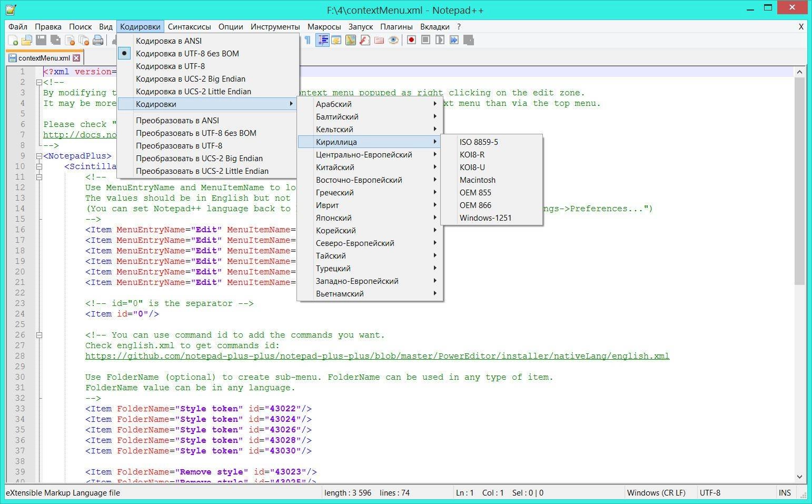Collapse fold marker at line 2
812x504 pixels.
click(x=39, y=82)
